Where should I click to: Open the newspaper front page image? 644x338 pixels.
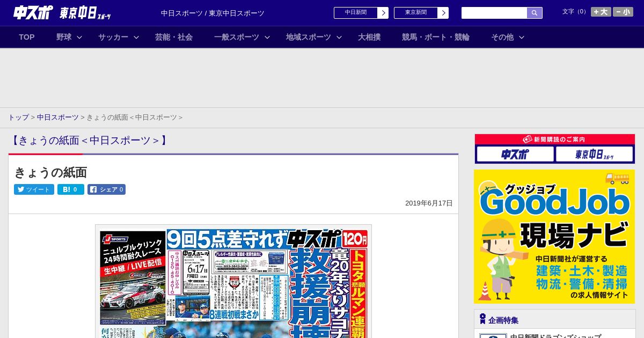pyautogui.click(x=233, y=282)
